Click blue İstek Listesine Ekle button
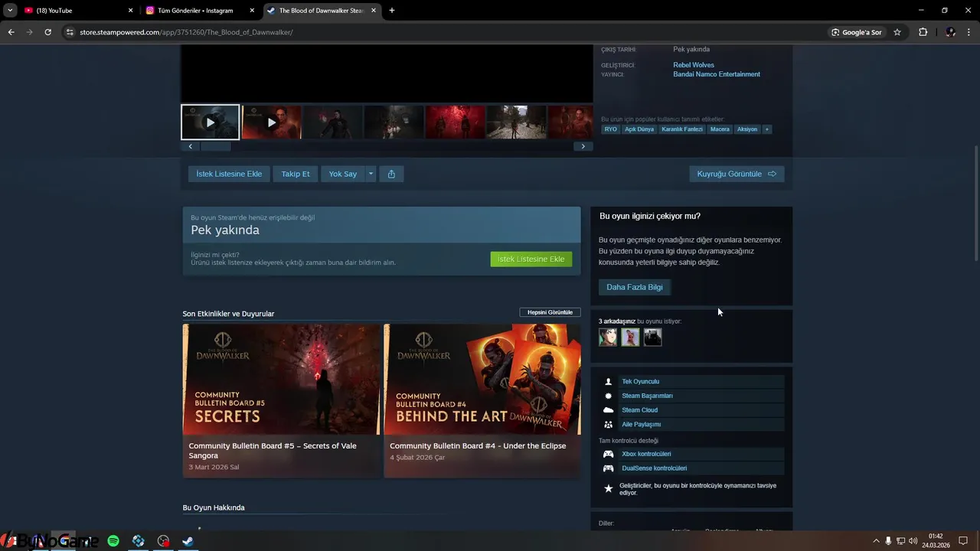This screenshot has height=551, width=980. click(229, 174)
